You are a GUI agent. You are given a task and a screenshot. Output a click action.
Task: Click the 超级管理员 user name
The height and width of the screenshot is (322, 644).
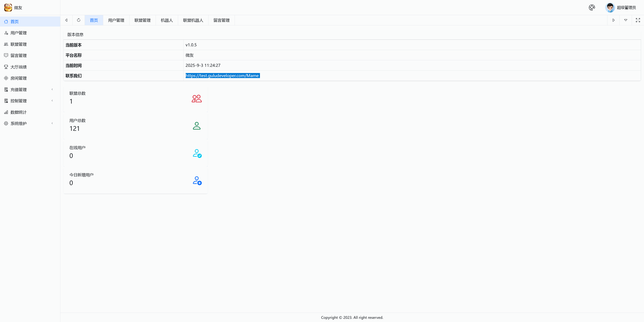626,8
